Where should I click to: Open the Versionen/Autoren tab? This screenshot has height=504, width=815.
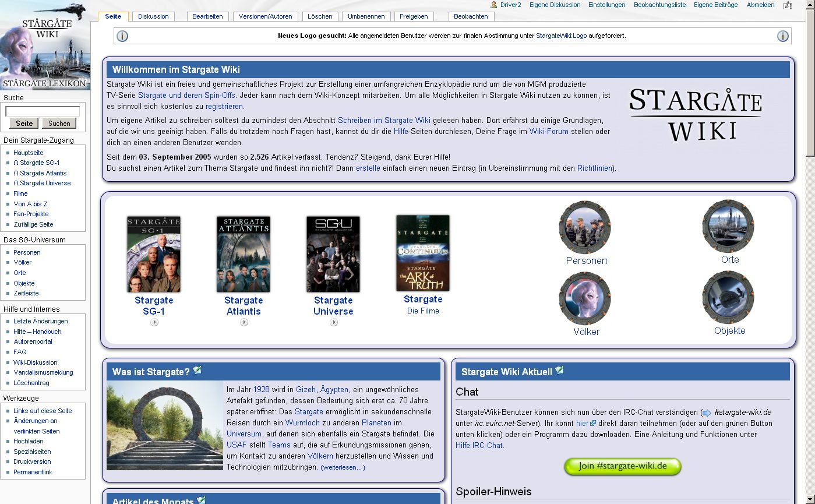[x=266, y=16]
